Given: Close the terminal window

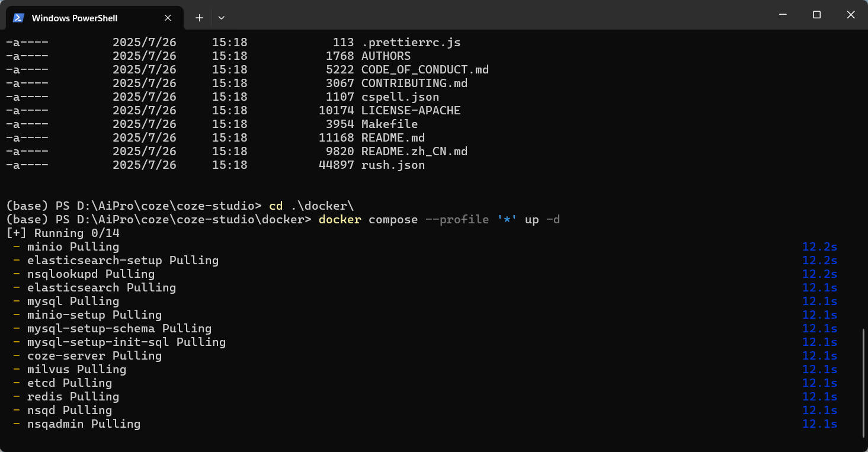Looking at the screenshot, I should point(851,15).
